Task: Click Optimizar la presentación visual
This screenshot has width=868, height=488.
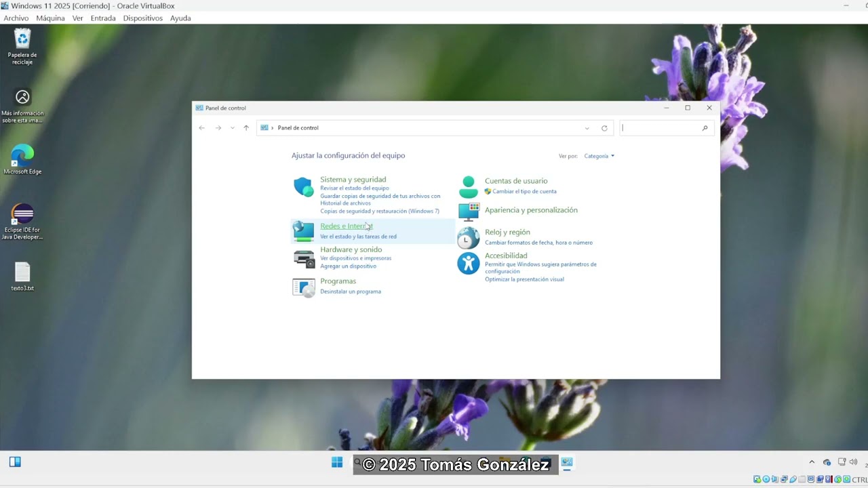Action: tap(524, 279)
